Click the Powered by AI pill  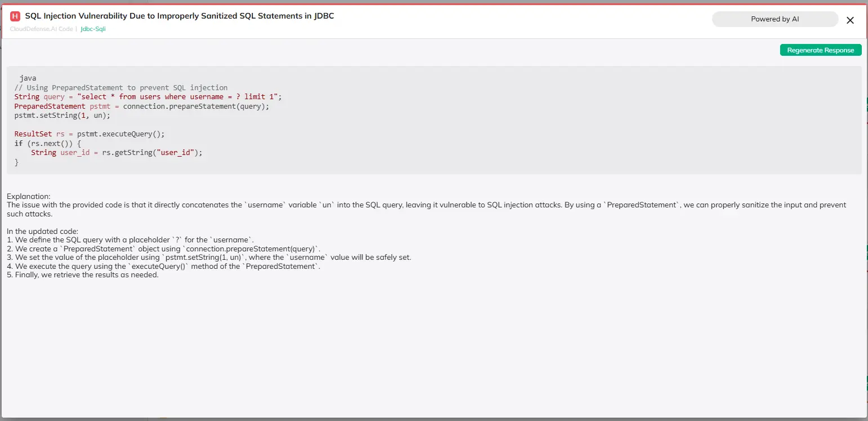click(774, 19)
